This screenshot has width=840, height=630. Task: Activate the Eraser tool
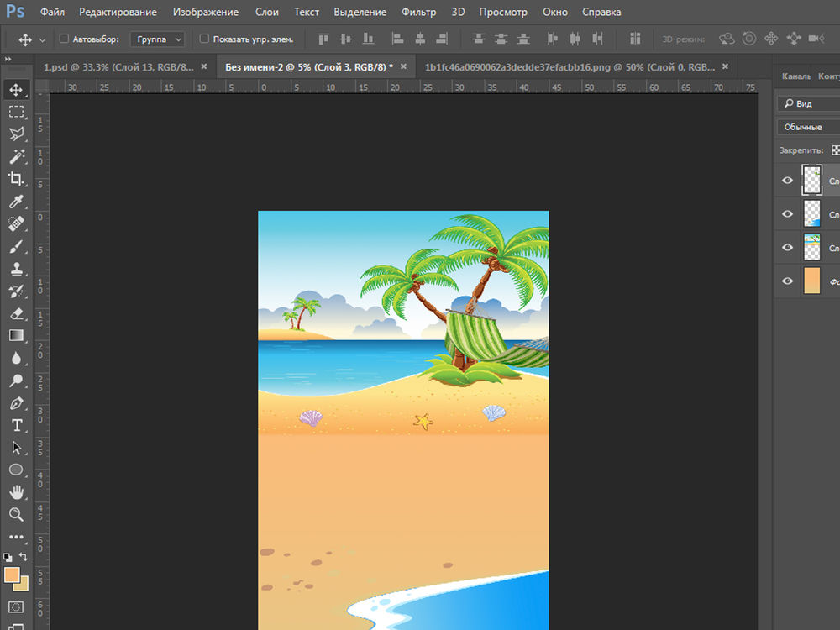click(x=16, y=313)
